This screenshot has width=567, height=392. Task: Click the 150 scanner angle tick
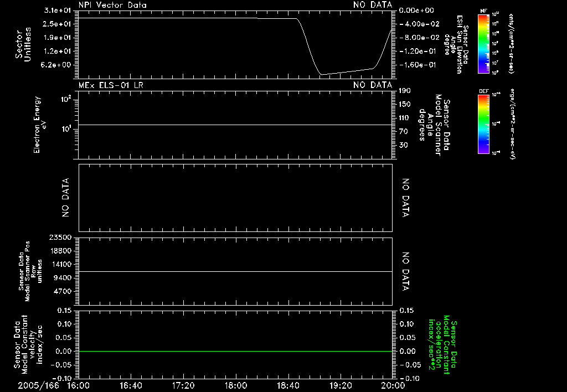[x=405, y=104]
